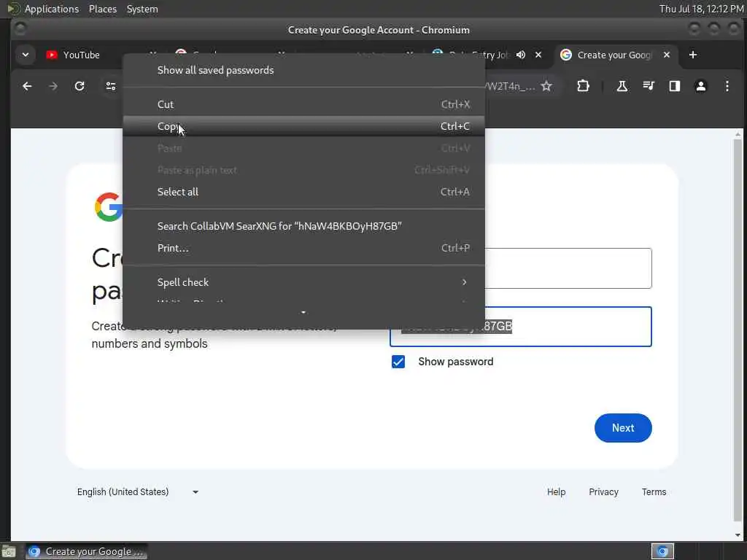This screenshot has width=747, height=560.
Task: Click the upper password input field
Action: click(568, 268)
